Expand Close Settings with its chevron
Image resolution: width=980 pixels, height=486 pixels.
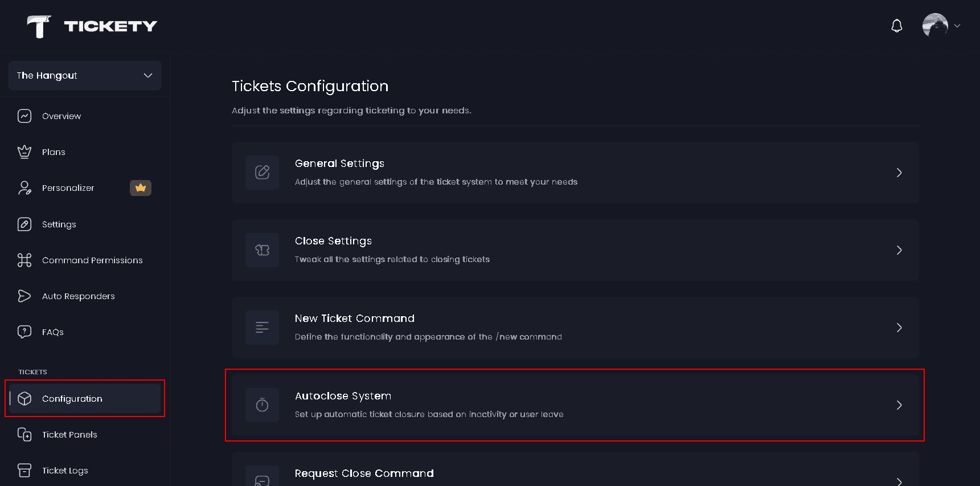[x=899, y=250]
